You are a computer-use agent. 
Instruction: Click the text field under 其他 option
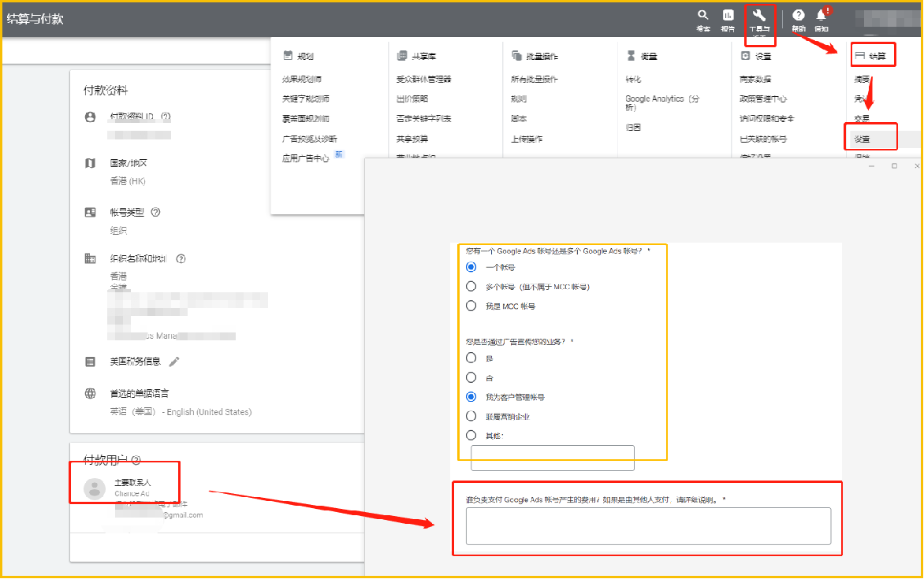click(x=552, y=458)
